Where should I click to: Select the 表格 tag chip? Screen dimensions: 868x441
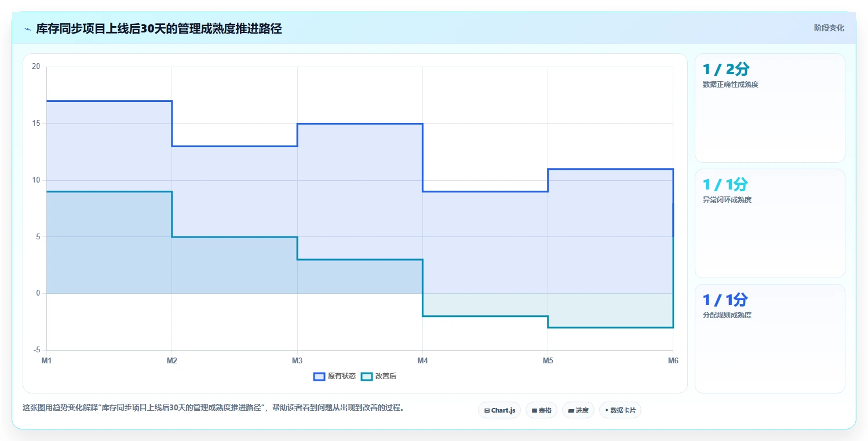541,410
